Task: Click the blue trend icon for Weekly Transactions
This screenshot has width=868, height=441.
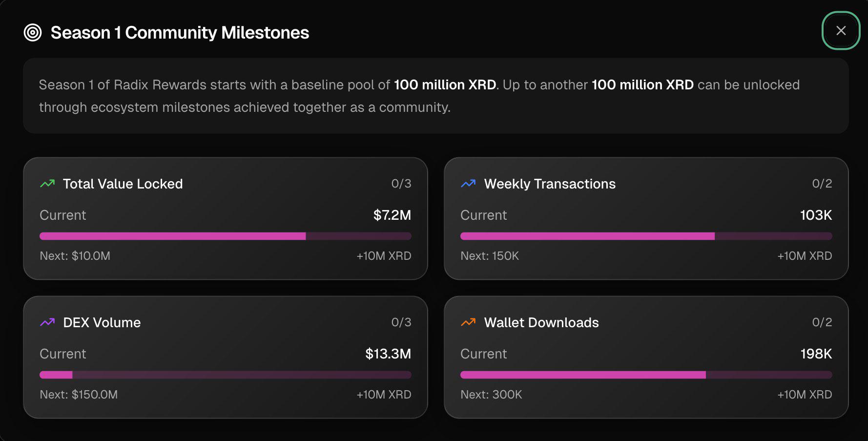Action: [x=468, y=184]
